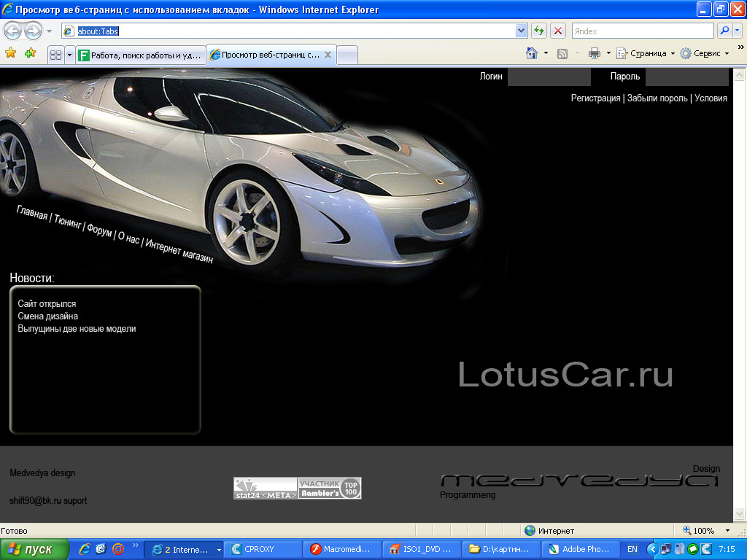Open the Регистрация link

(595, 98)
